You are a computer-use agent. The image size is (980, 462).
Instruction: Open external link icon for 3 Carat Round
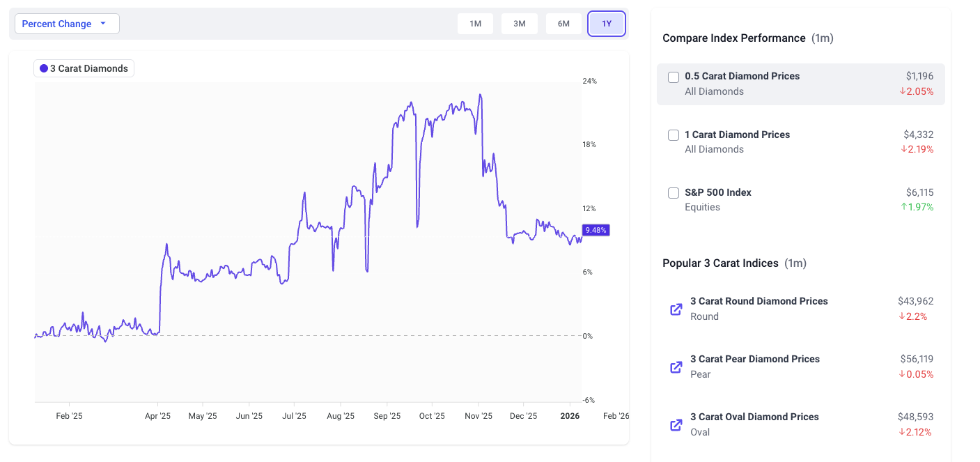(x=676, y=309)
